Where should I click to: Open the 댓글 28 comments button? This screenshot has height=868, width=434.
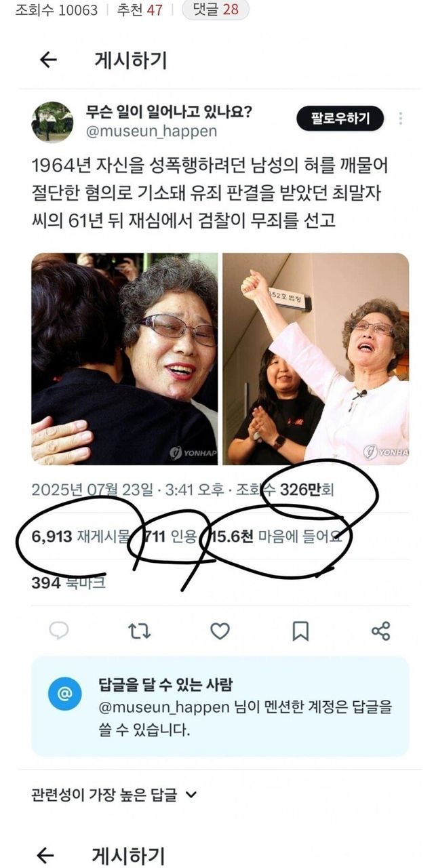(216, 10)
